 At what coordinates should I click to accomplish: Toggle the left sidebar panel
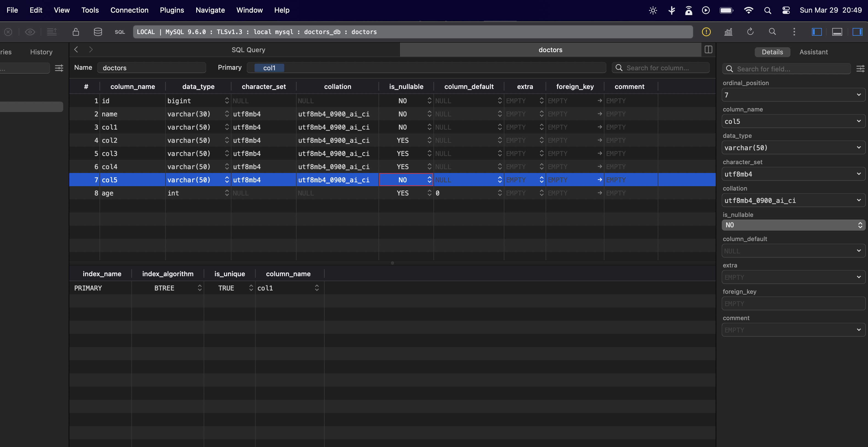pyautogui.click(x=817, y=32)
